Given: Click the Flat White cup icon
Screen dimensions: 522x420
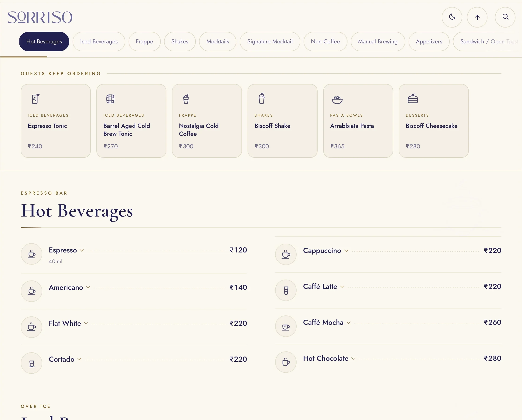Looking at the screenshot, I should pos(32,327).
